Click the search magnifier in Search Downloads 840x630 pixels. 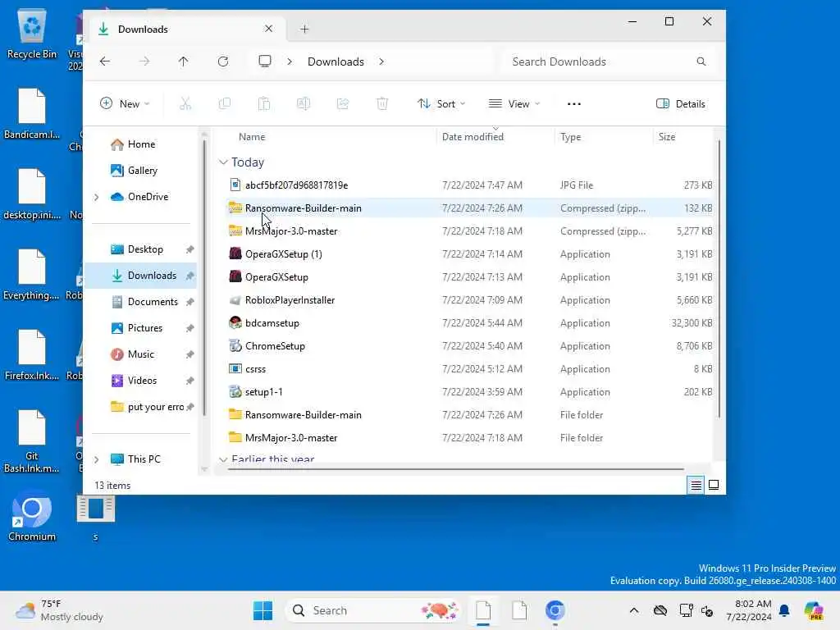701,62
